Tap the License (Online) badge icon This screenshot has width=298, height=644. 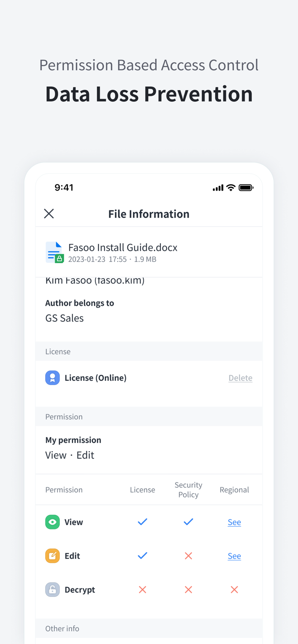(x=52, y=377)
